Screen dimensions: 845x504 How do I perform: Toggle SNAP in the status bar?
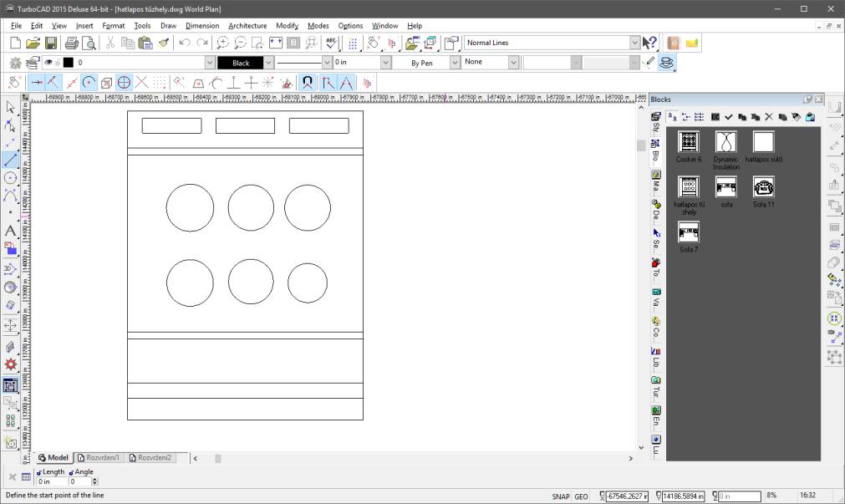561,496
